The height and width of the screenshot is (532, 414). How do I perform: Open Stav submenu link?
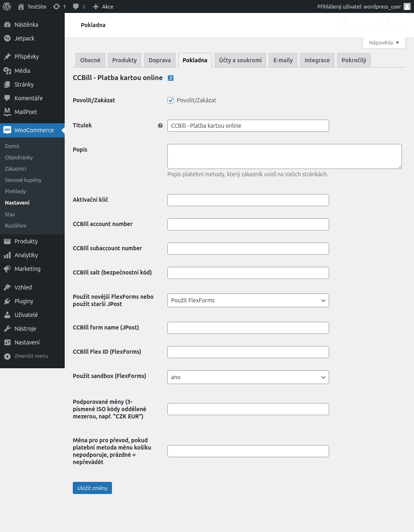click(10, 214)
